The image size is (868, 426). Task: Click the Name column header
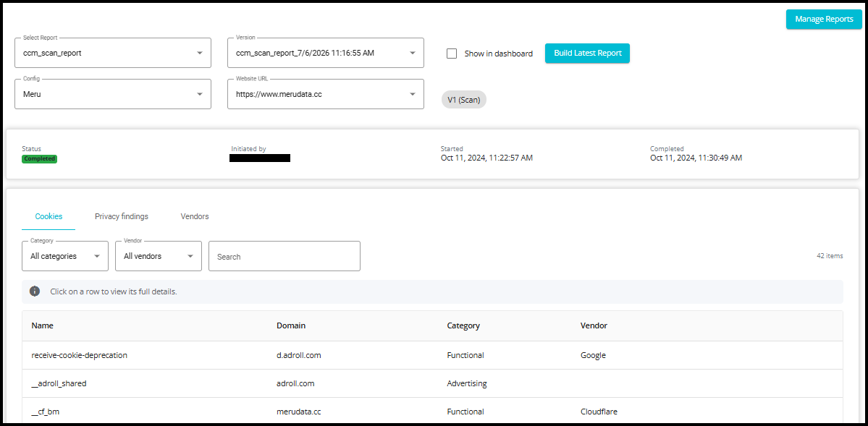coord(42,326)
